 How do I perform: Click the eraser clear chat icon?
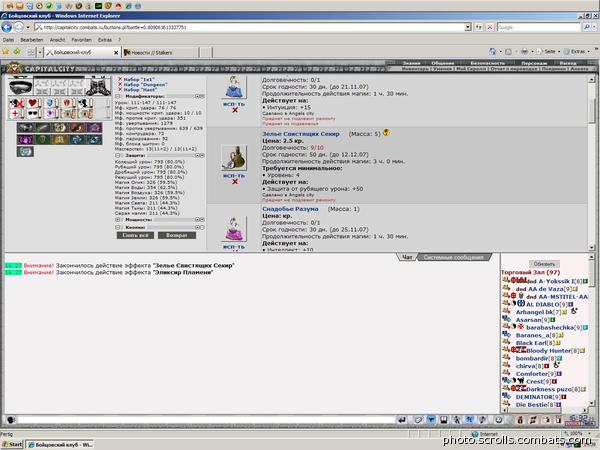[418, 420]
